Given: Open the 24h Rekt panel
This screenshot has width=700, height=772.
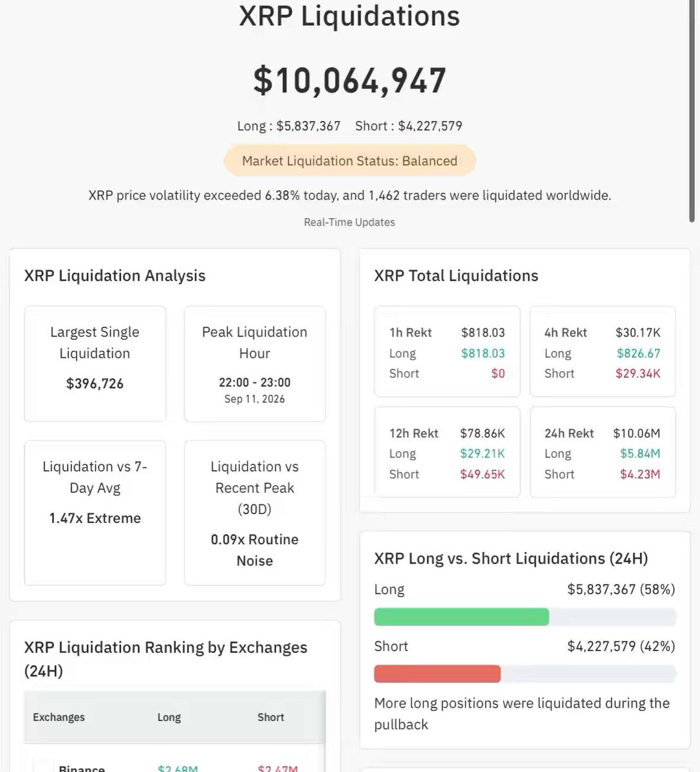Looking at the screenshot, I should (603, 452).
